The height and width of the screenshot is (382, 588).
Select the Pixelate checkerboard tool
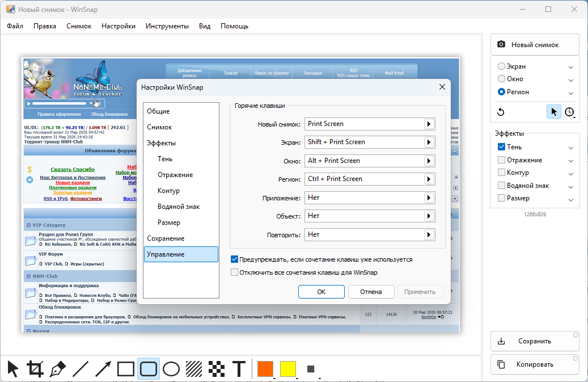pos(217,369)
